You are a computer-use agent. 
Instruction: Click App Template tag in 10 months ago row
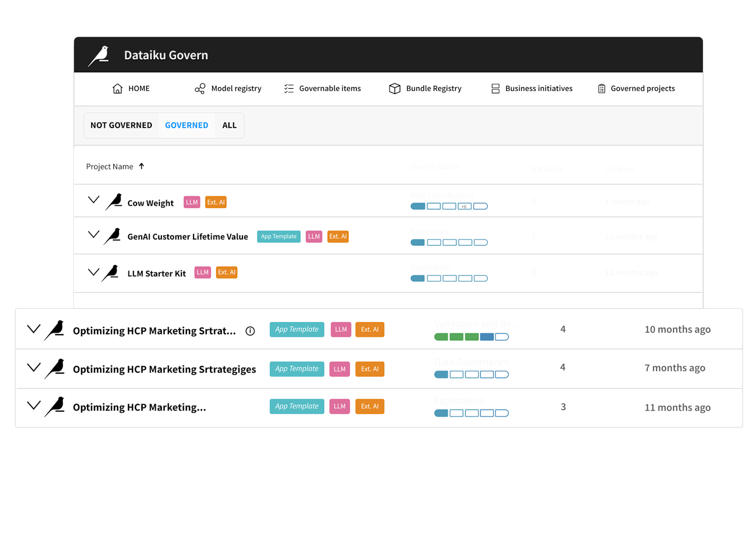point(297,329)
